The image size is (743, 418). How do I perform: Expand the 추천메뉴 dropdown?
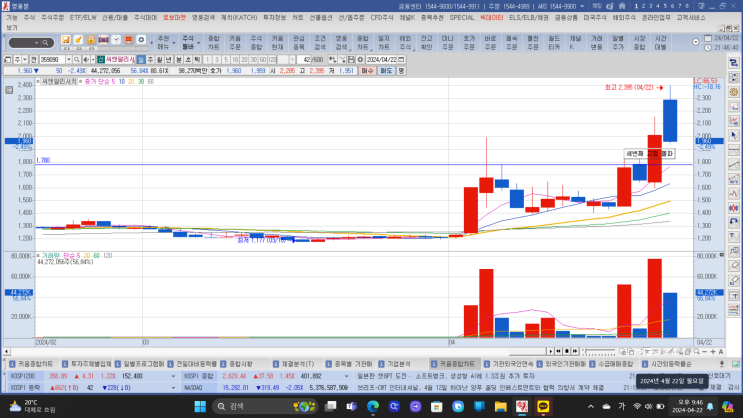click(x=163, y=43)
